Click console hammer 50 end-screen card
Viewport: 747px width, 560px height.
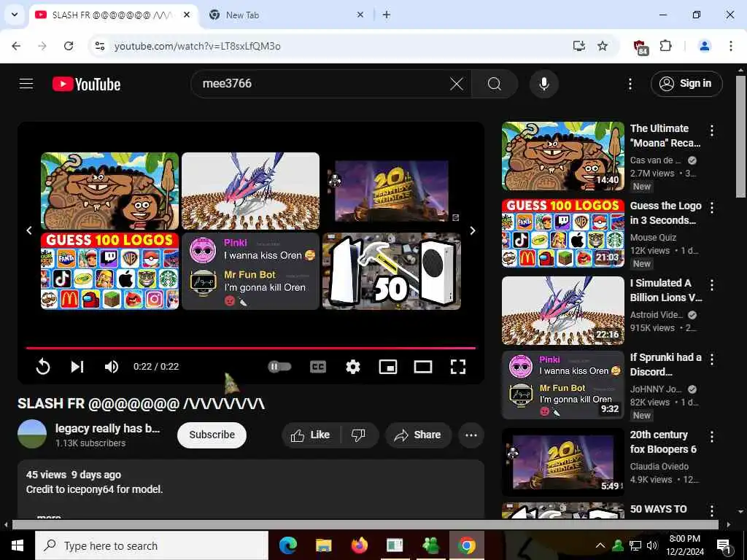[392, 271]
